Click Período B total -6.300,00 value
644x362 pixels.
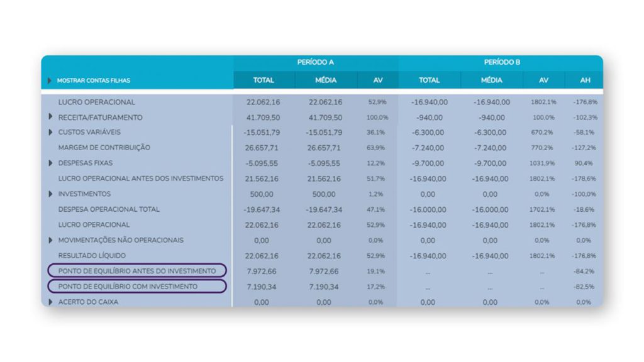tap(428, 133)
